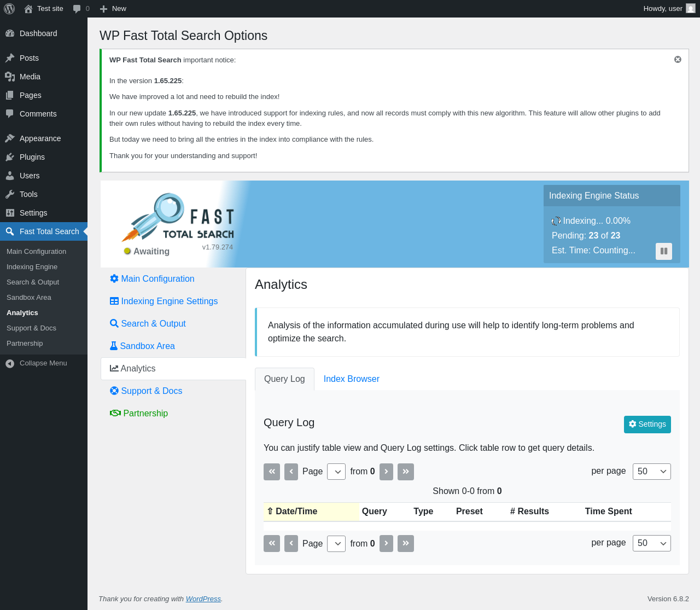The height and width of the screenshot is (610, 700).
Task: Open the top Page number dropdown
Action: click(336, 472)
